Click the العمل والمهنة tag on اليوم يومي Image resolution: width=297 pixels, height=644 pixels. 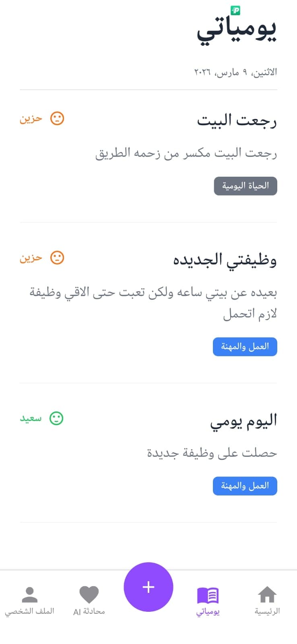[x=245, y=486]
